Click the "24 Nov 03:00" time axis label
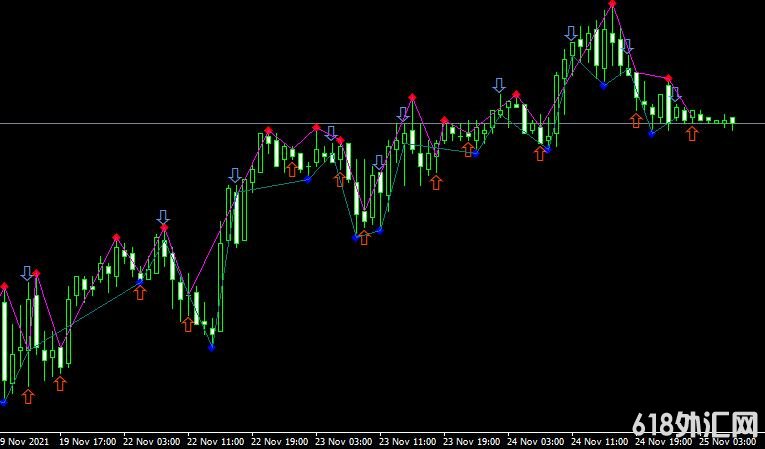Image resolution: width=765 pixels, height=449 pixels. (537, 441)
